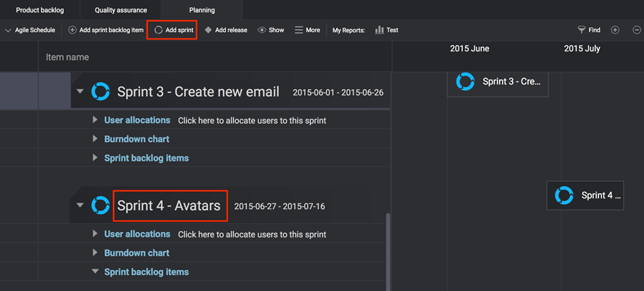Switch to the Product backlog tab
644x291 pixels.
[x=40, y=10]
